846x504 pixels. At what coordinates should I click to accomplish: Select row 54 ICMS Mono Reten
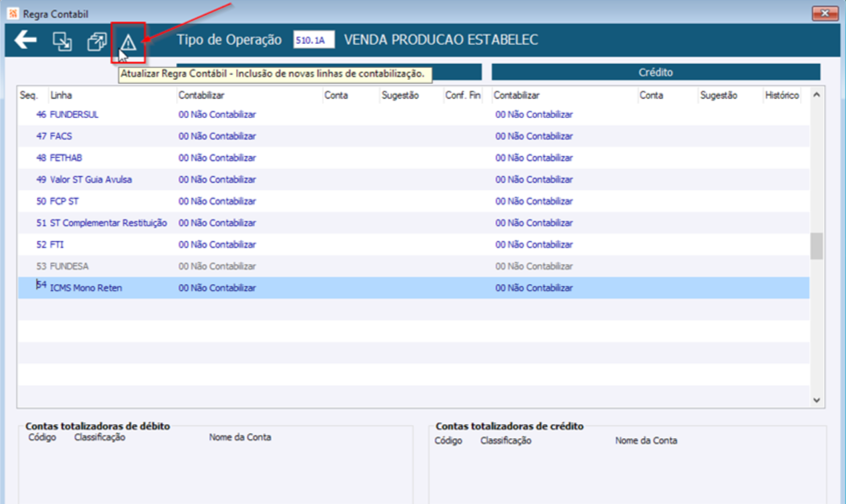413,288
